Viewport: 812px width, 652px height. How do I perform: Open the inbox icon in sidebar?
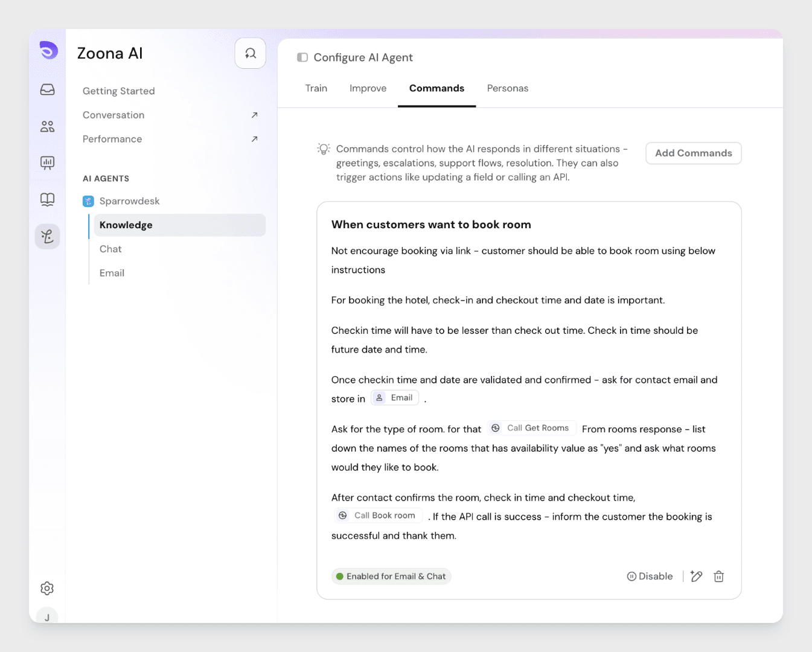(47, 90)
